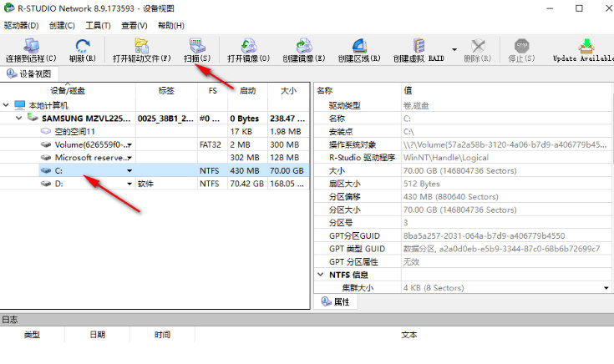Click 类型 column in log panel
The image size is (614, 364).
click(x=32, y=335)
